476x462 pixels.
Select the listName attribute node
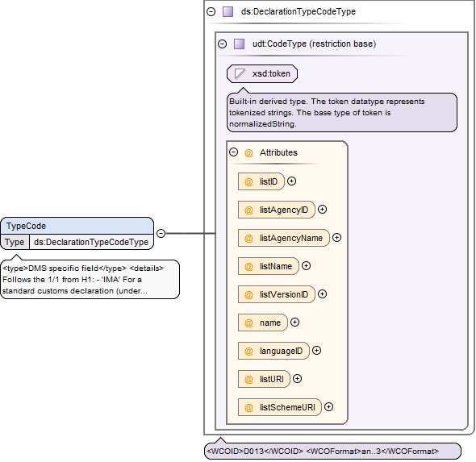pos(269,266)
